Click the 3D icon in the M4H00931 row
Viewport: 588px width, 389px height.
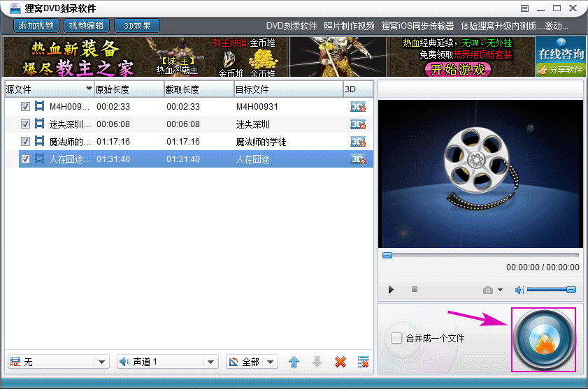click(x=357, y=107)
